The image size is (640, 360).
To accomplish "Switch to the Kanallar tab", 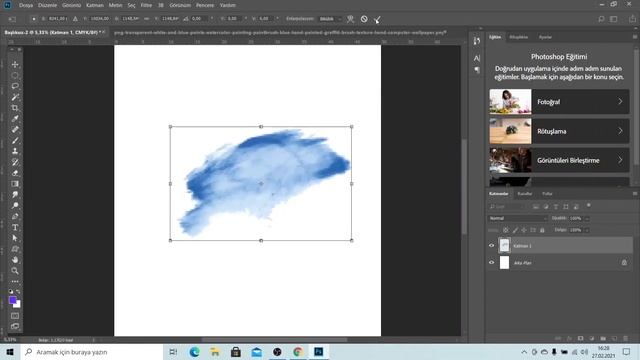I will click(x=524, y=193).
